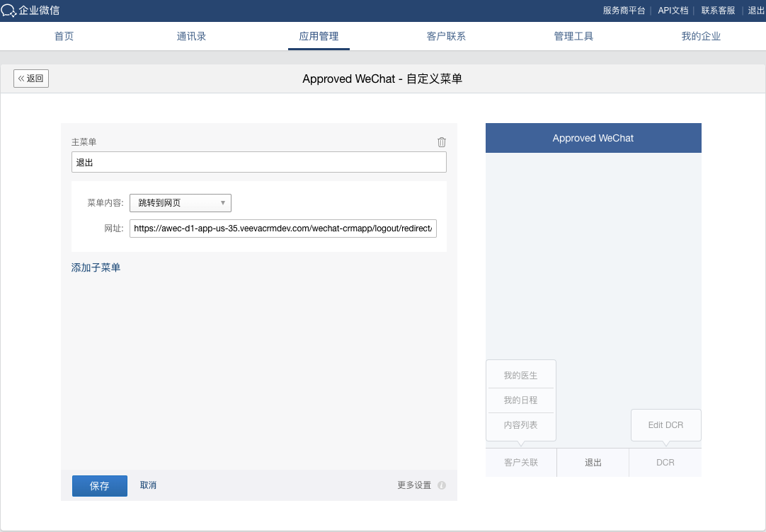
Task: Select the 应用管理 tab
Action: [x=319, y=36]
